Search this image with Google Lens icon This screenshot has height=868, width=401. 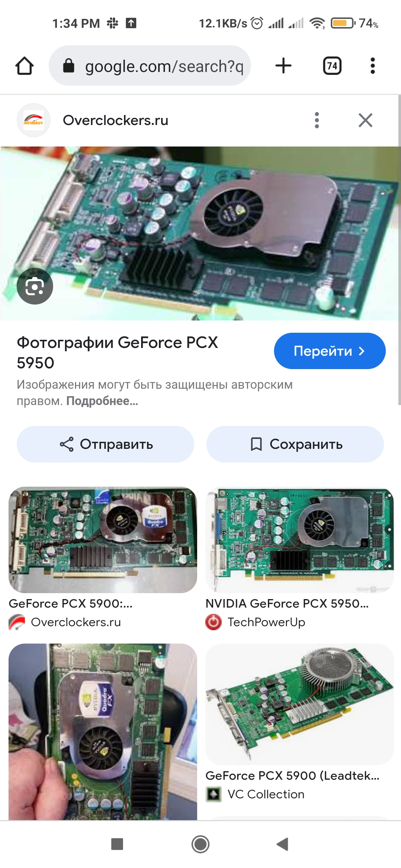[x=35, y=286]
